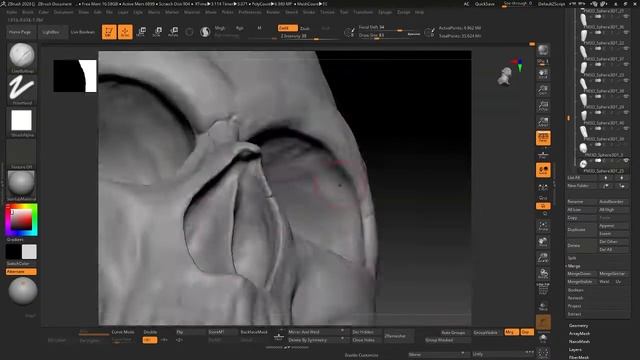Click the Xpose icon at bottom of shelf
This screenshot has height=360, width=640.
pyautogui.click(x=543, y=353)
